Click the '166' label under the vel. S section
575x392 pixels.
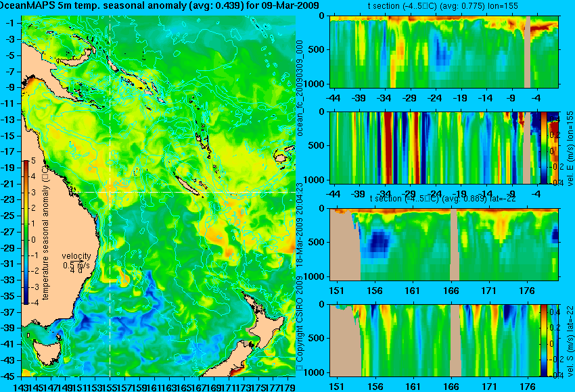pos(451,387)
